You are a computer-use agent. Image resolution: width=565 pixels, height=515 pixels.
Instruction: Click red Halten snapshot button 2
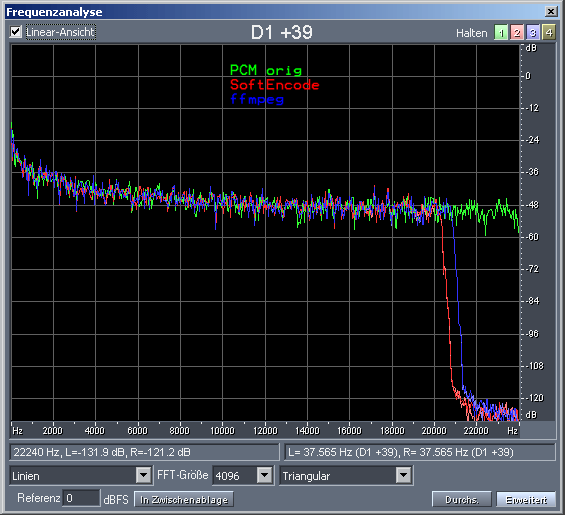click(x=517, y=32)
